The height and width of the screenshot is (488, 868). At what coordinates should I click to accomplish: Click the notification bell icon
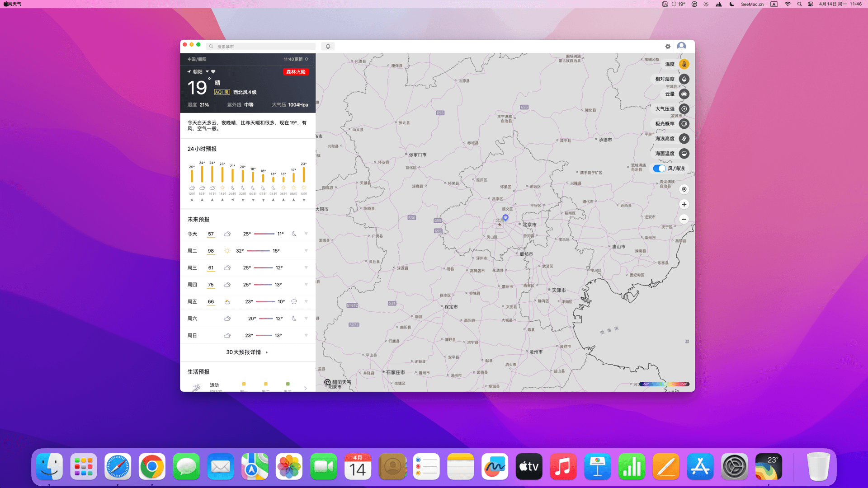tap(328, 46)
